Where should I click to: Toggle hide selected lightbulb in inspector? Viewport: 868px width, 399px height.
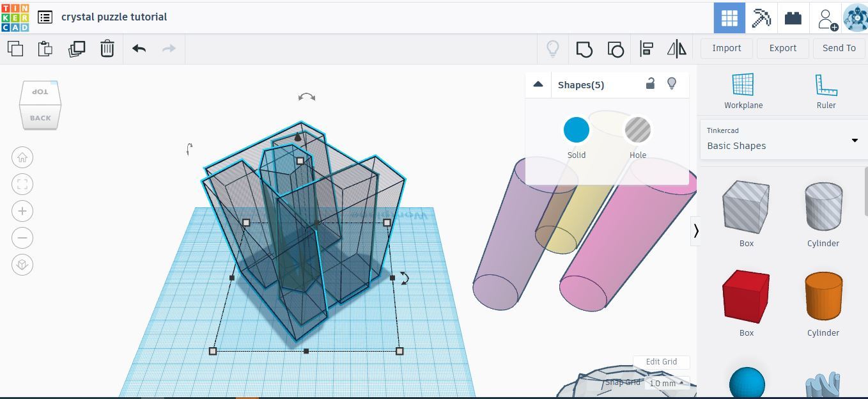point(671,83)
